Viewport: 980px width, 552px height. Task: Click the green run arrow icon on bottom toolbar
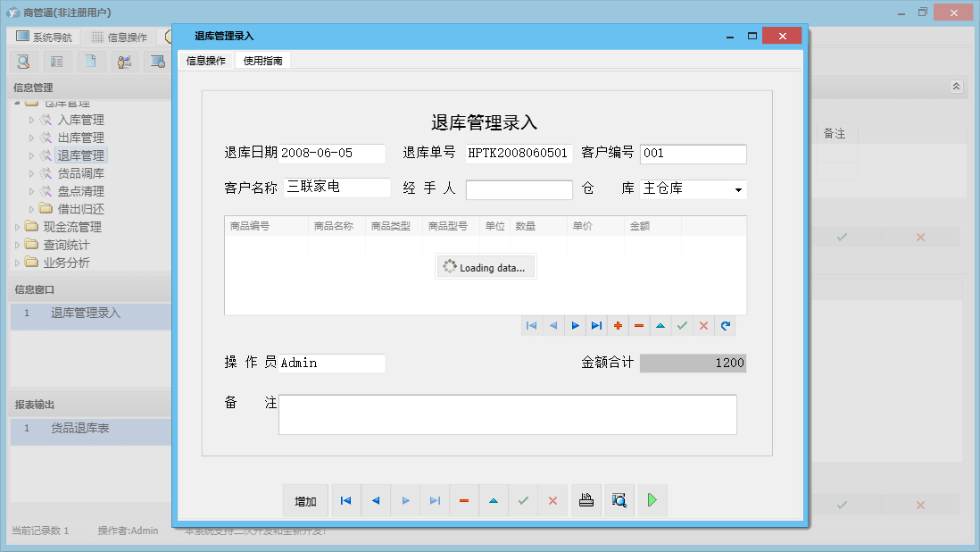(652, 500)
